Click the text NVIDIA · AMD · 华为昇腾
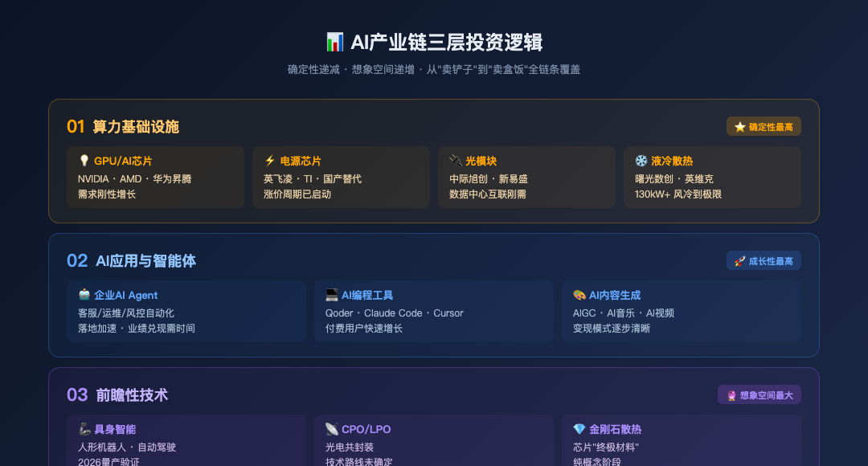The height and width of the screenshot is (466, 868). click(x=134, y=178)
